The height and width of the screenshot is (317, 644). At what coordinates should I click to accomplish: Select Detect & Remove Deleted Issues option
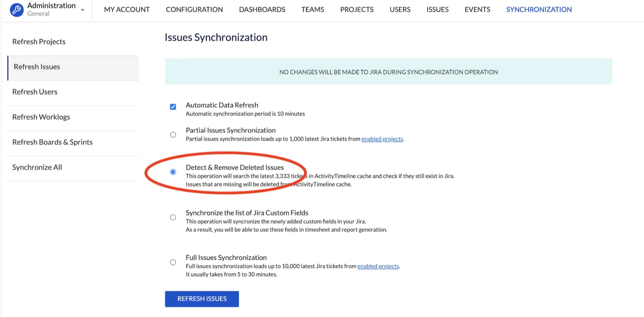pyautogui.click(x=173, y=172)
